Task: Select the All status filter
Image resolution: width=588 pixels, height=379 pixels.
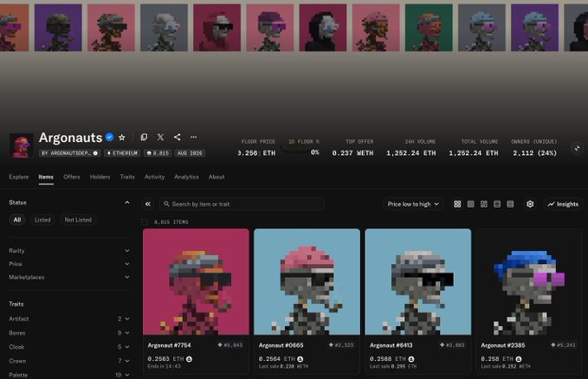Action: (x=17, y=220)
